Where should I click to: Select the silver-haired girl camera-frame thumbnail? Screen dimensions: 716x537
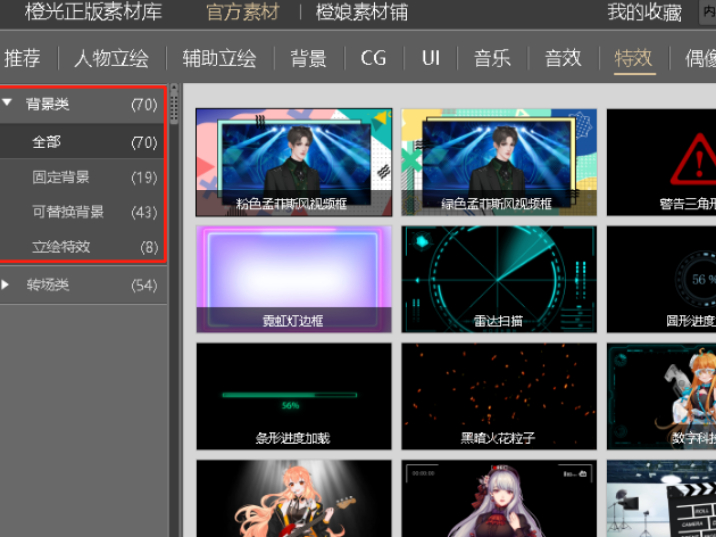pos(499,499)
